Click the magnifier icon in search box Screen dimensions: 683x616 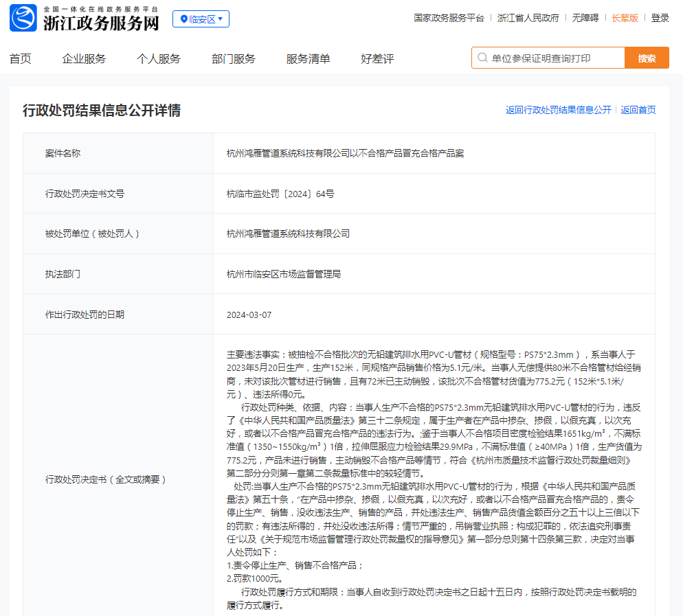click(482, 58)
